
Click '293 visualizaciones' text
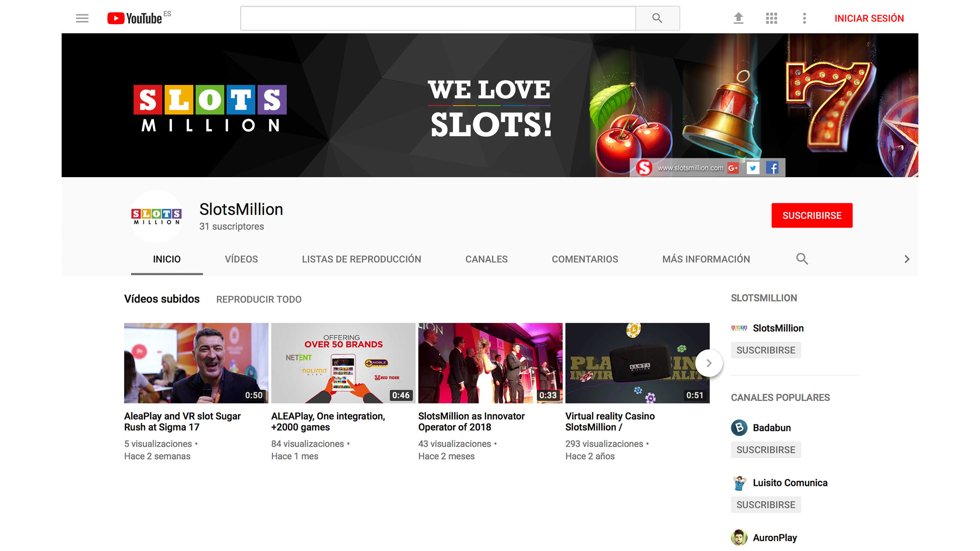pos(604,444)
